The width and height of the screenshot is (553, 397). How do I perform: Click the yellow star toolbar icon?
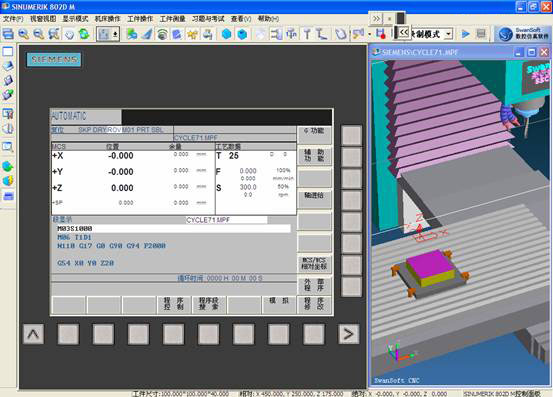193,34
